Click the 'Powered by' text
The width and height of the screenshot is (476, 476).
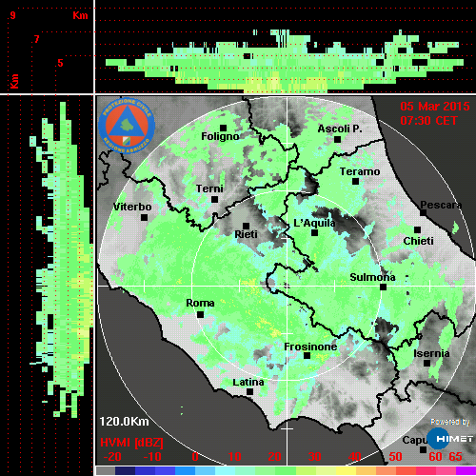450,422
